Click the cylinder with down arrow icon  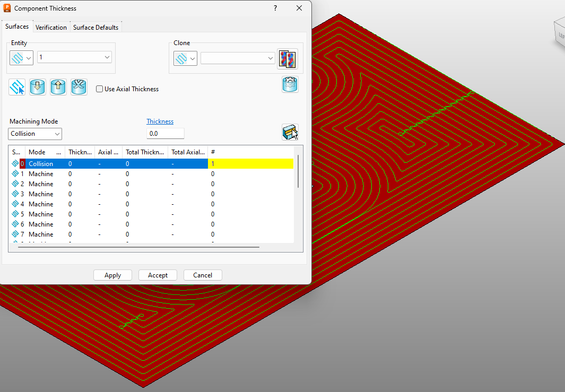37,86
